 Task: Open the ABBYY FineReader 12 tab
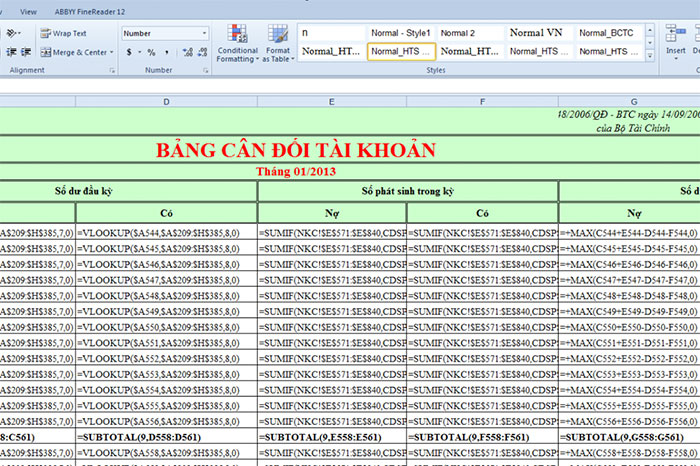point(90,12)
